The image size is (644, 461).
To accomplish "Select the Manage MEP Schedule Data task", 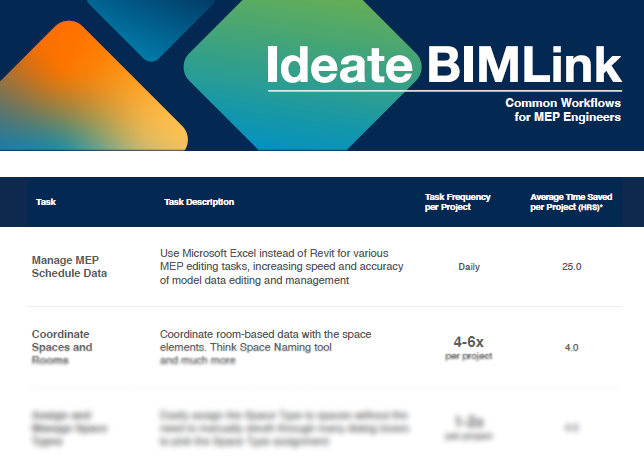I will 69,267.
